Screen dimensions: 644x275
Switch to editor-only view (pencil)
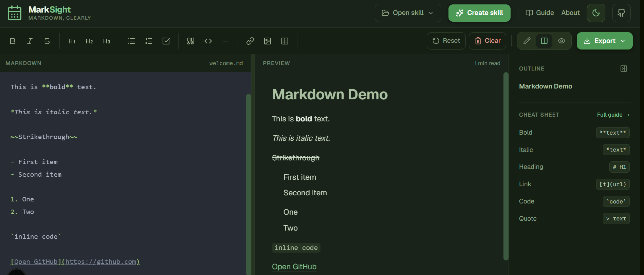coord(527,41)
